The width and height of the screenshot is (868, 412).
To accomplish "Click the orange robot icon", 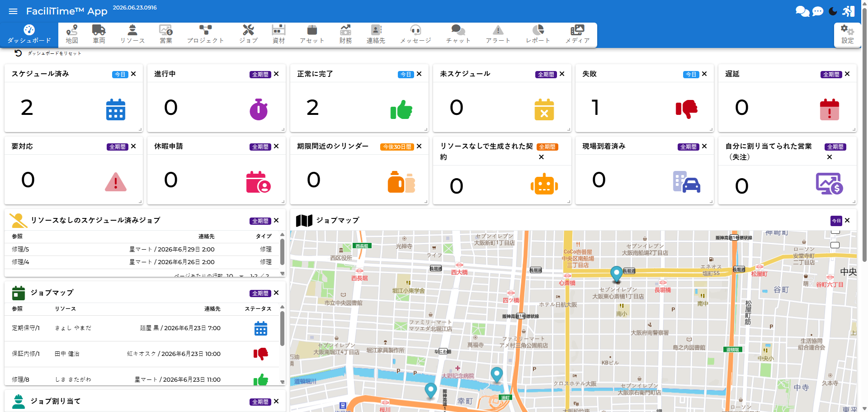I will point(544,184).
